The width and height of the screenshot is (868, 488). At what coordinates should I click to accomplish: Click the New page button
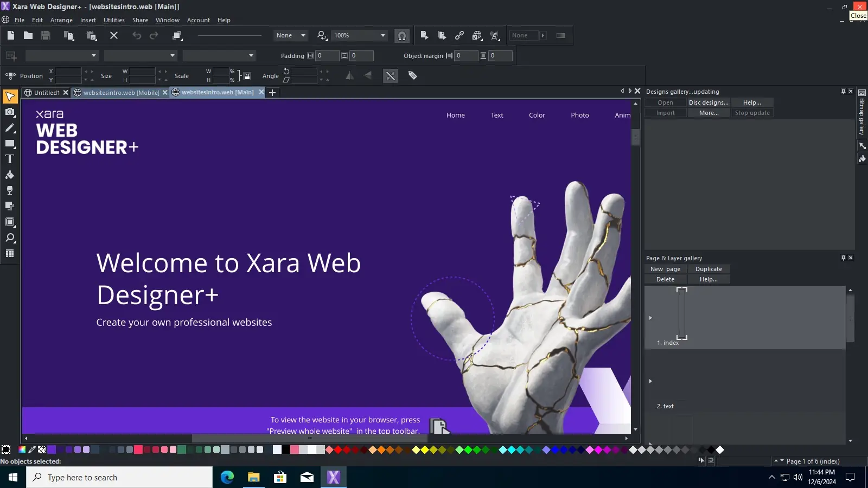(x=665, y=269)
